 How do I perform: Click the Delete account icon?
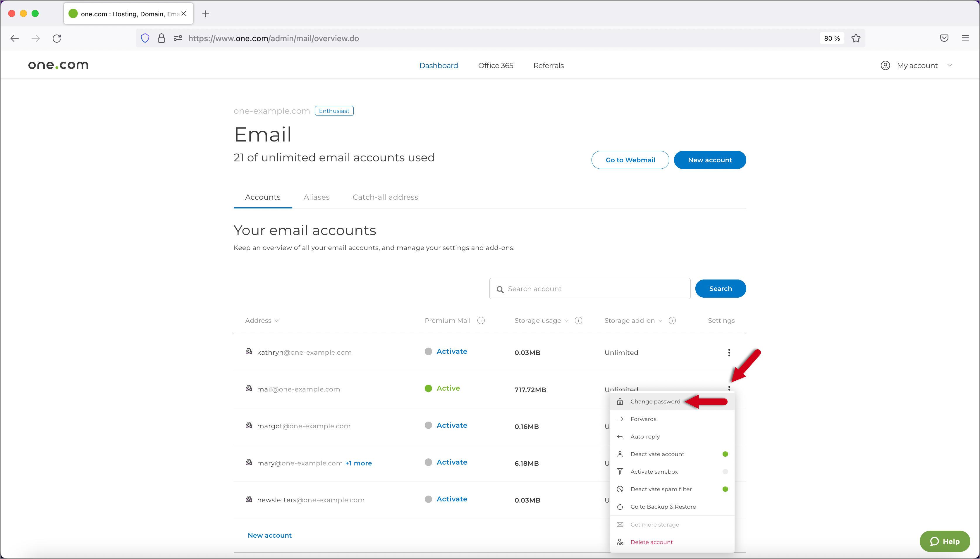[x=620, y=541]
